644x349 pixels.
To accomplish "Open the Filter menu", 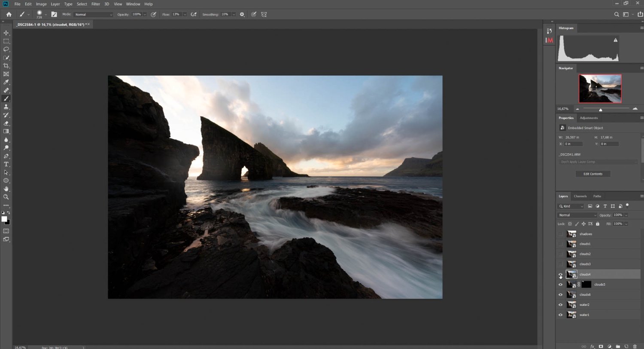I will pos(95,4).
